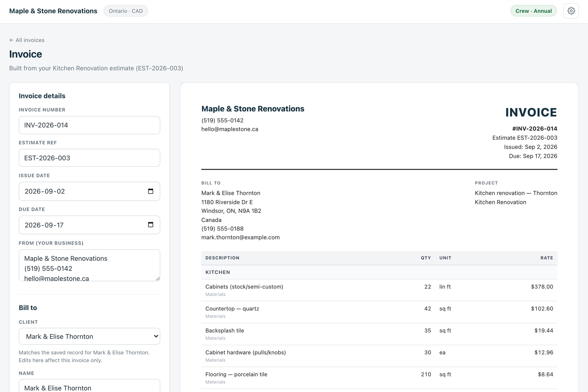Click the Crew · Annual plan badge
The image size is (588, 392).
(x=533, y=11)
